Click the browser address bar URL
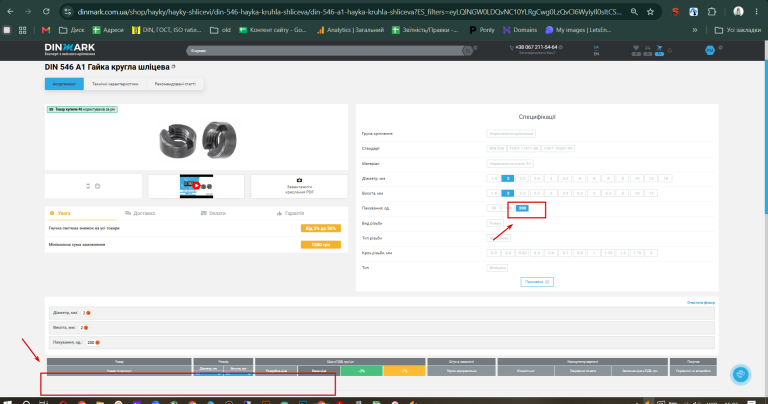 point(350,11)
